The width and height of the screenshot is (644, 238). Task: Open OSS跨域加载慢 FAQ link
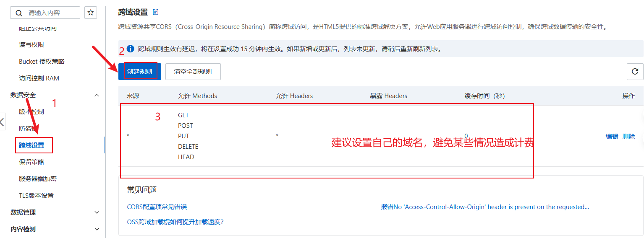(x=175, y=222)
